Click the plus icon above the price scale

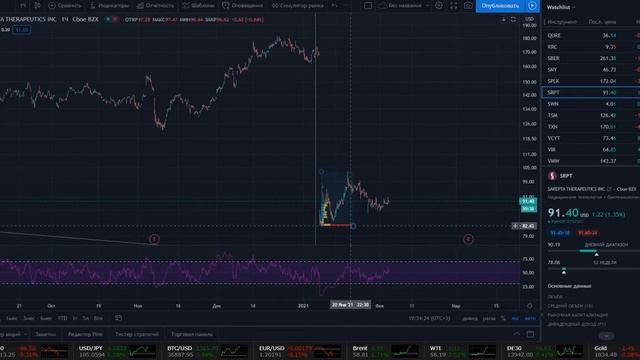pyautogui.click(x=504, y=20)
